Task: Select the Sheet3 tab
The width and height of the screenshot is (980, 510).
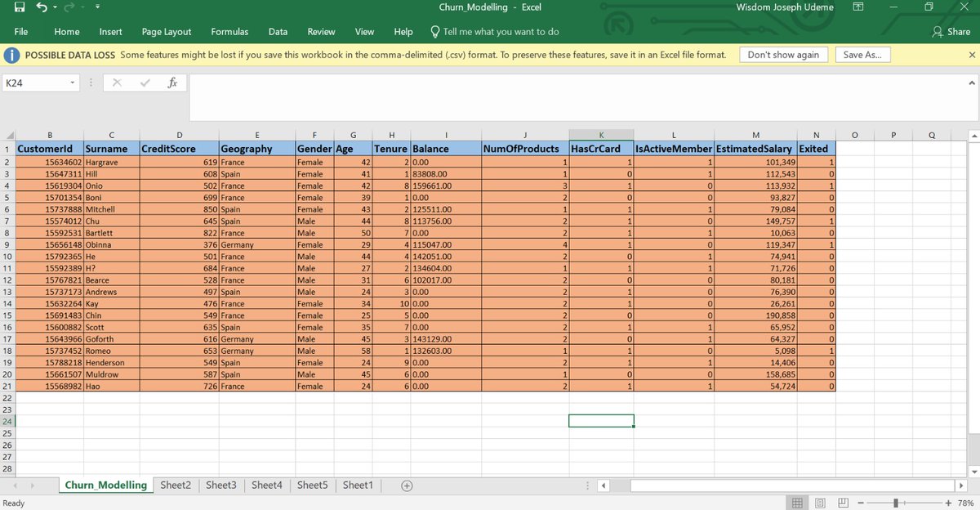Action: (220, 485)
